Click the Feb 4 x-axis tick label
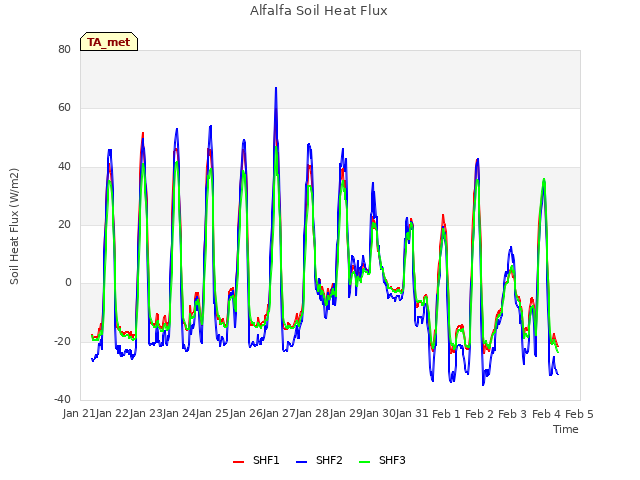The width and height of the screenshot is (640, 480). [x=546, y=414]
